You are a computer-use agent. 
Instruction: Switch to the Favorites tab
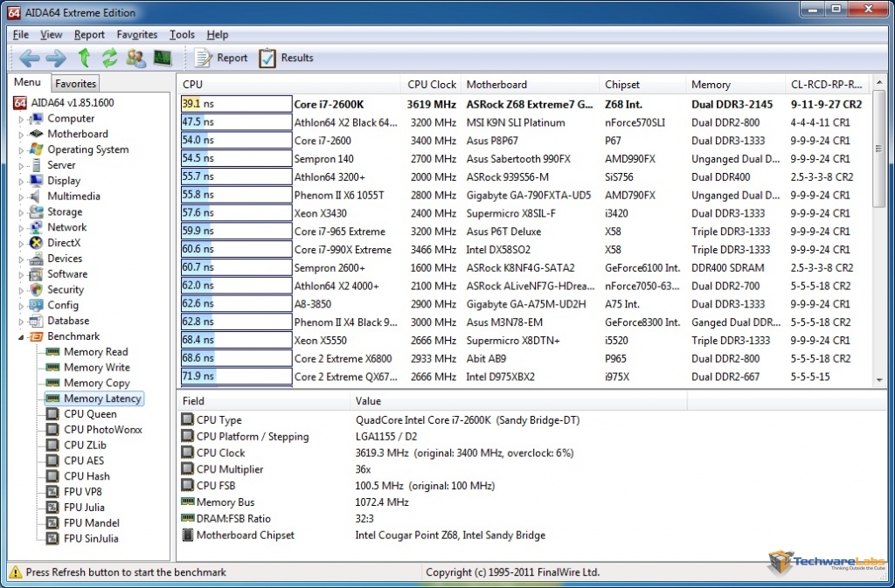click(x=75, y=83)
